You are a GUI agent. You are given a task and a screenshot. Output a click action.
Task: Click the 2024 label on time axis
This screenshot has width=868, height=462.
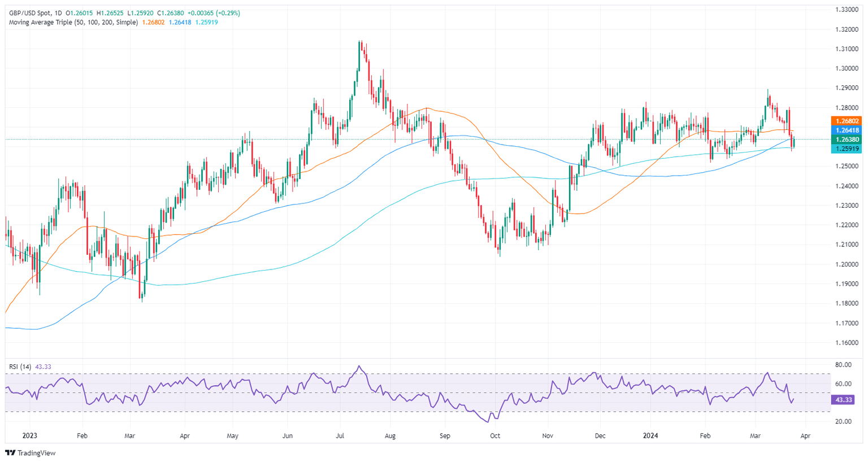pyautogui.click(x=650, y=436)
